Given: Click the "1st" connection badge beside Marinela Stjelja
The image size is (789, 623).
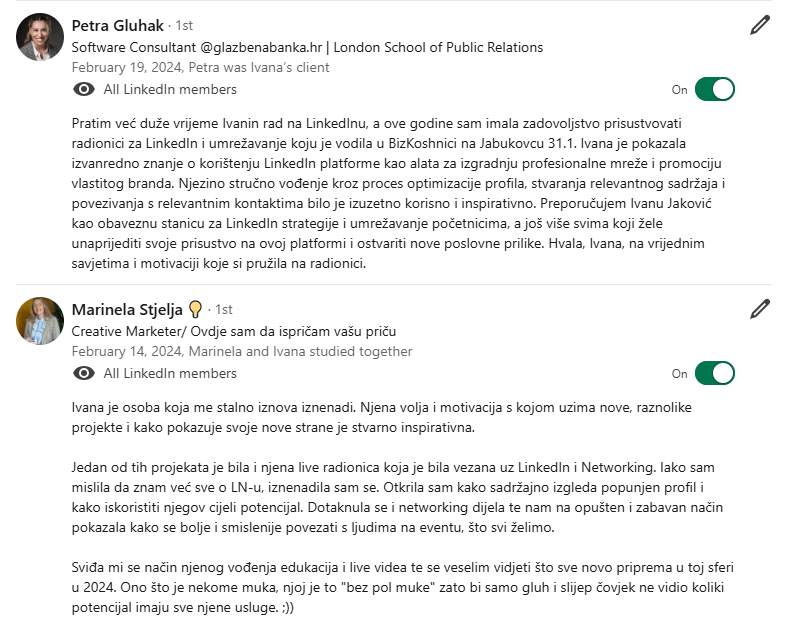Looking at the screenshot, I should tap(224, 310).
